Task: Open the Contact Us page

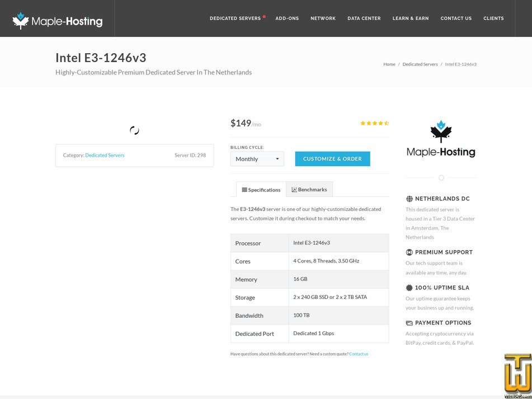Action: (456, 18)
